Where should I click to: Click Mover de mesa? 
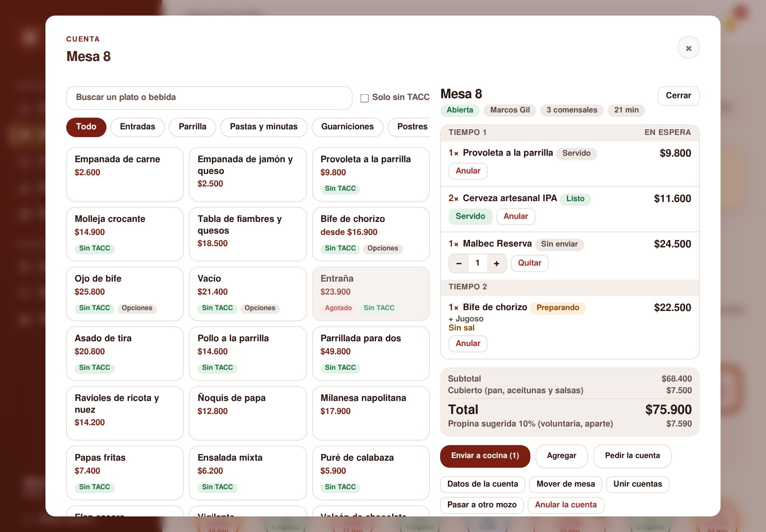click(x=566, y=484)
